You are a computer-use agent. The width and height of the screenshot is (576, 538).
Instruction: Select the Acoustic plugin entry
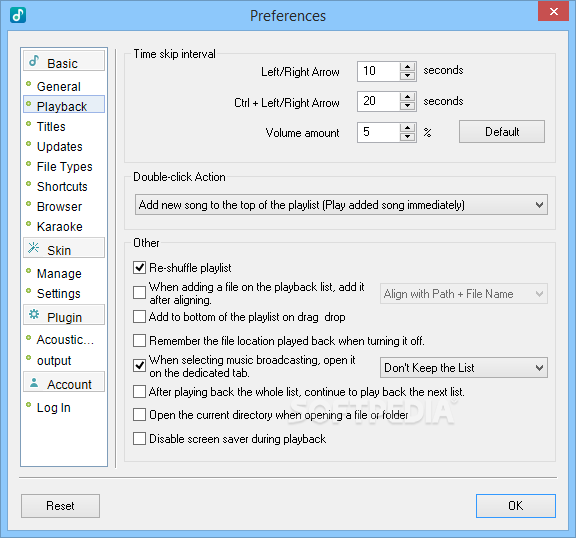pyautogui.click(x=65, y=340)
